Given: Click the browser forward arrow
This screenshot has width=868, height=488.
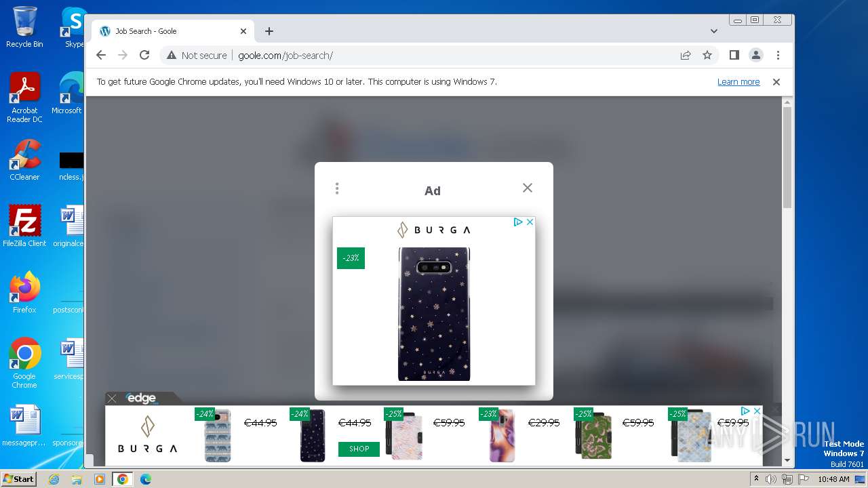Looking at the screenshot, I should 123,56.
